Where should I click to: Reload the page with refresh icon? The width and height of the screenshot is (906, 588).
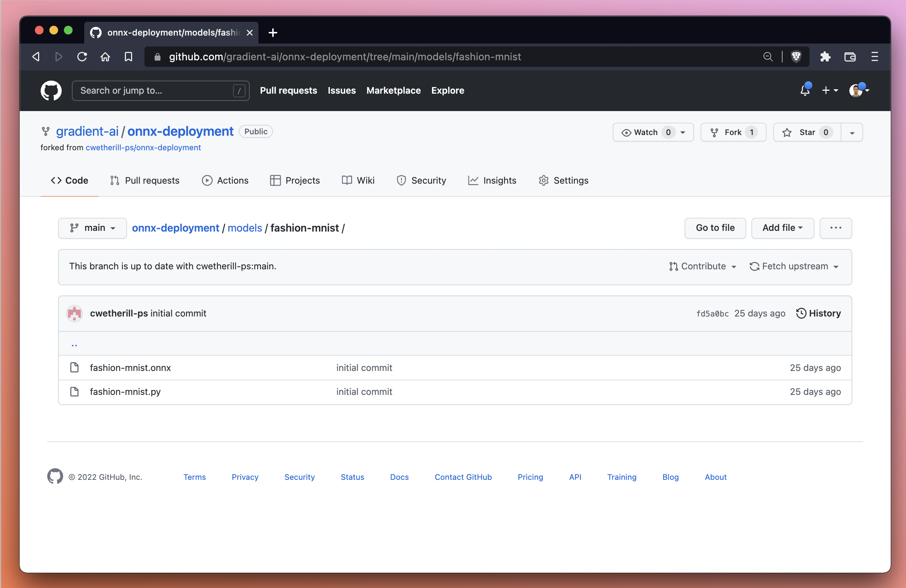point(82,57)
